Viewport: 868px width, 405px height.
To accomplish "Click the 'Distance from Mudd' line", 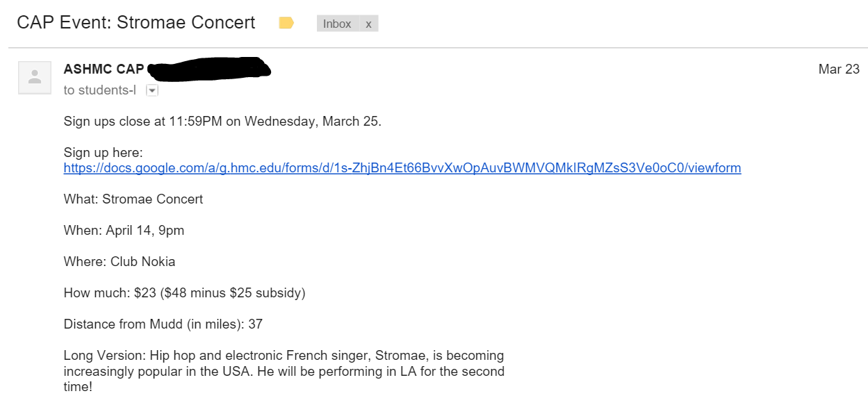I will (163, 324).
